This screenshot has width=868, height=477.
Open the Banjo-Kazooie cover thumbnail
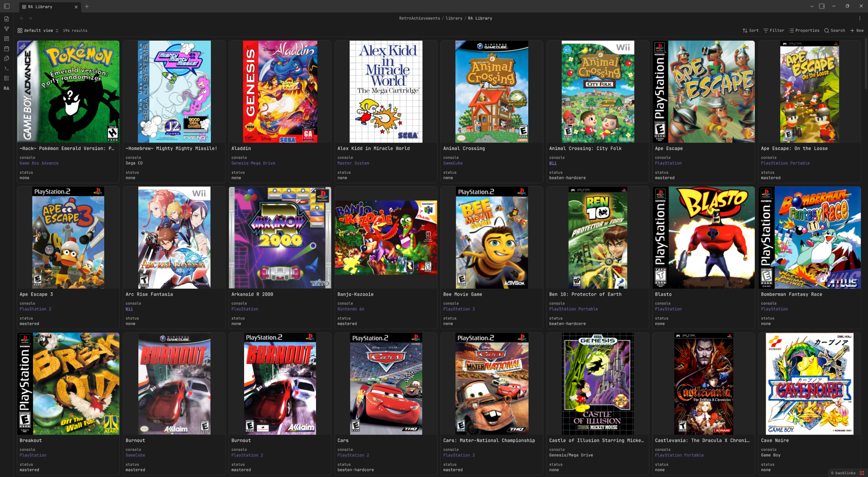click(x=386, y=237)
